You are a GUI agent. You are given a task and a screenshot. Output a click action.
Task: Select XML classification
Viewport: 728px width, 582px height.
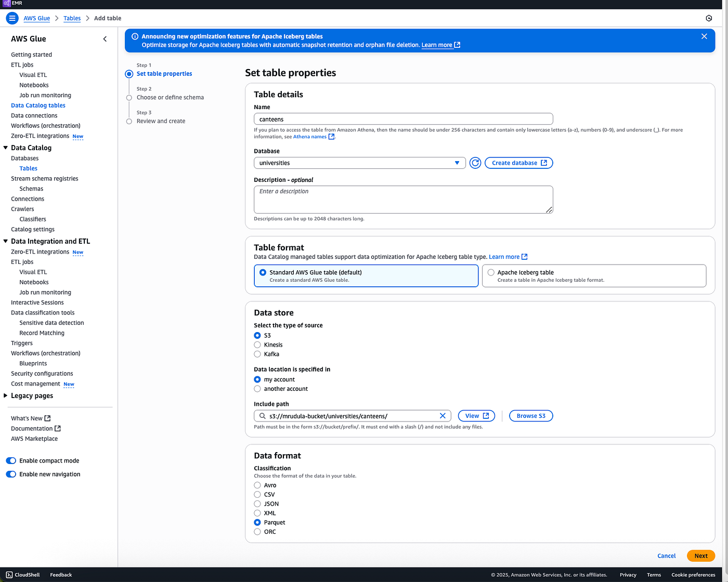[x=257, y=513]
